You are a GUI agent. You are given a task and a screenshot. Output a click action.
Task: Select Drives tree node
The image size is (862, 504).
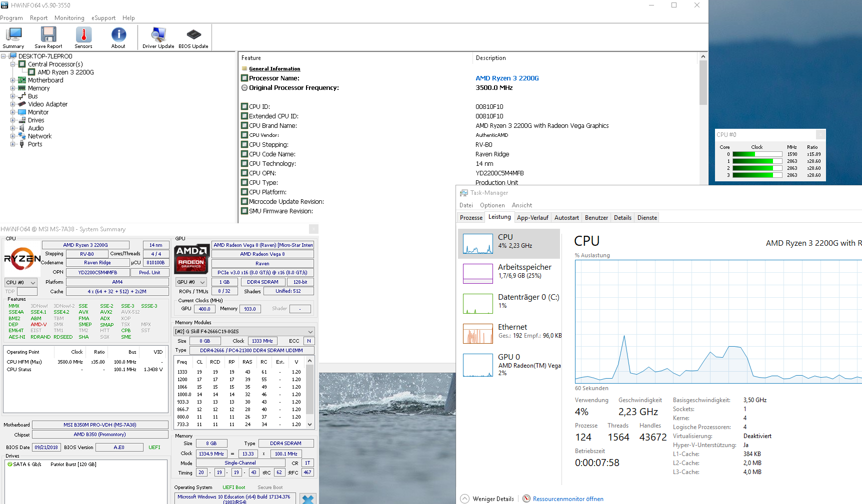coord(36,120)
